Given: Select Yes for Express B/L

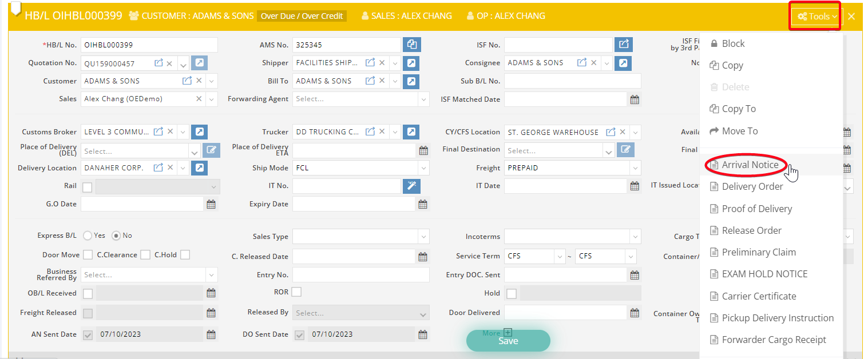Looking at the screenshot, I should pyautogui.click(x=88, y=236).
